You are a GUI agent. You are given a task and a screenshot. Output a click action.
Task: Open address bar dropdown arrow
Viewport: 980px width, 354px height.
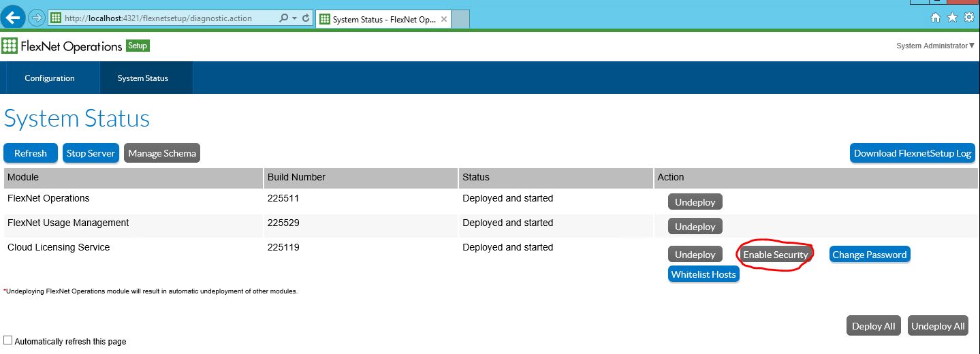[x=295, y=18]
